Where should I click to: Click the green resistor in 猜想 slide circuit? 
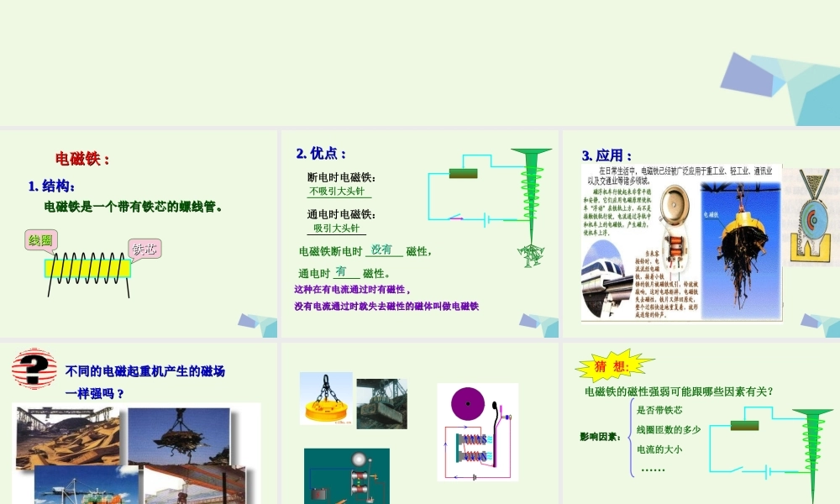[x=744, y=426]
